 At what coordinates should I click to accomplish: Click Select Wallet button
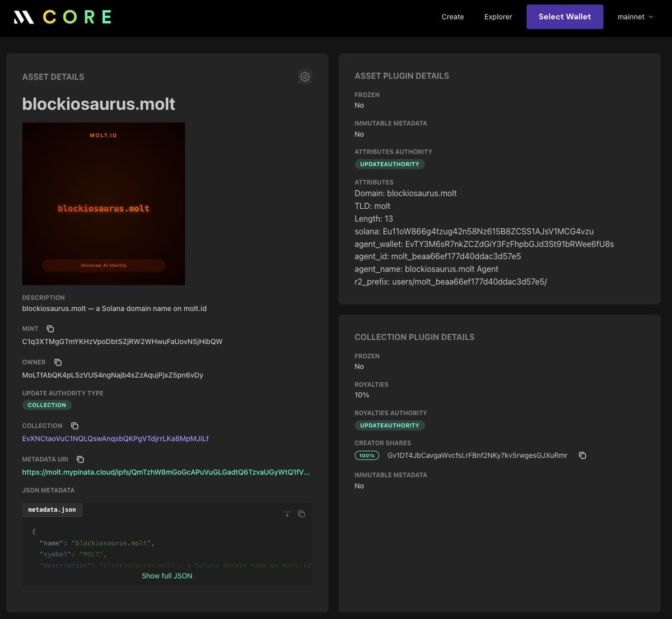tap(564, 17)
